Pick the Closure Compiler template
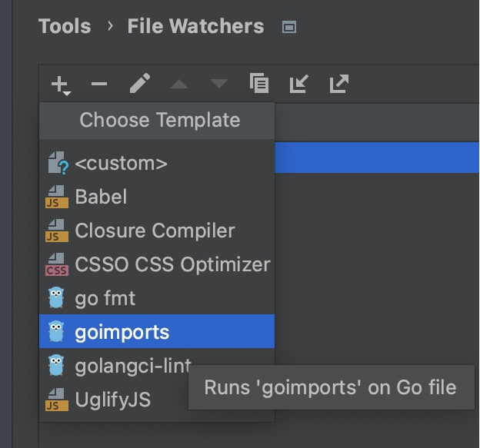The width and height of the screenshot is (480, 448). (155, 231)
